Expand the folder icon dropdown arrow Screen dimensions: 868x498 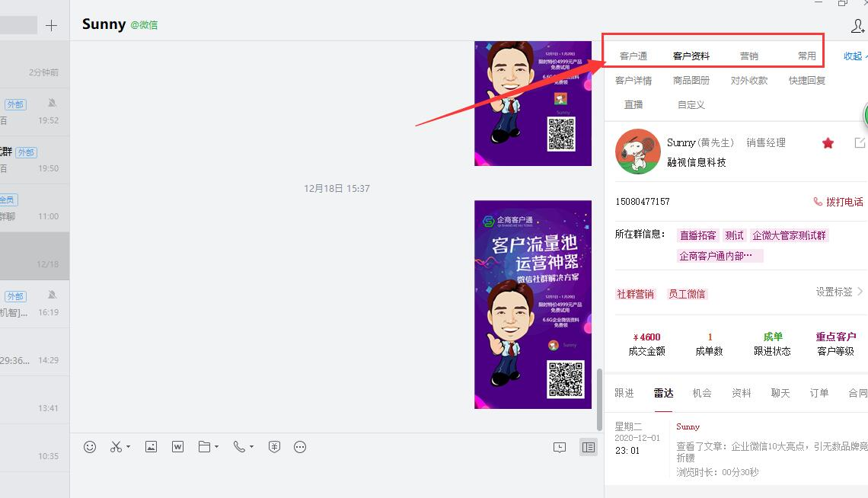click(216, 446)
